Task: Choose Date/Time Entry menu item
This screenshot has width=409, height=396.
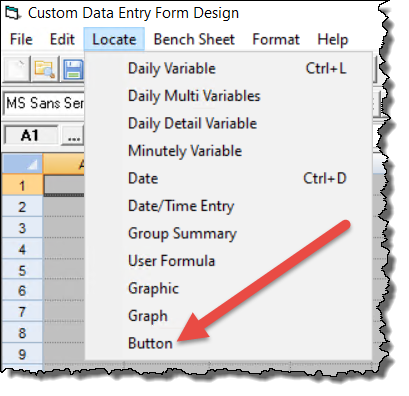Action: pos(229,206)
